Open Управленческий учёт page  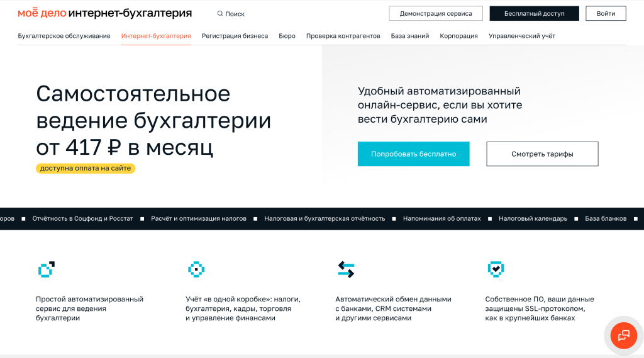click(x=521, y=36)
